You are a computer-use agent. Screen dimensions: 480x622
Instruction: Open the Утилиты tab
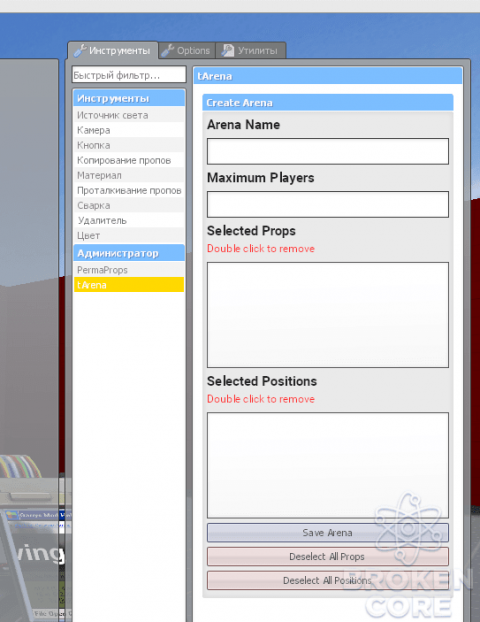251,50
